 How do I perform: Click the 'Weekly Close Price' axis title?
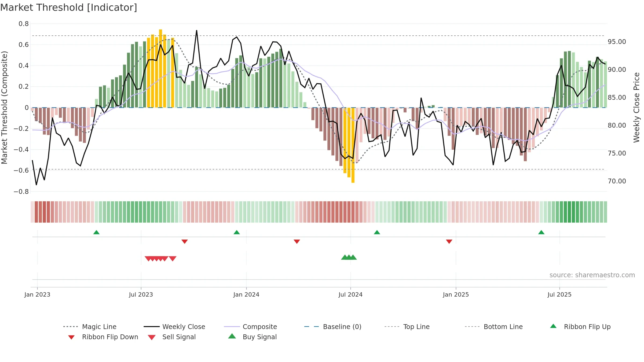pyautogui.click(x=636, y=108)
